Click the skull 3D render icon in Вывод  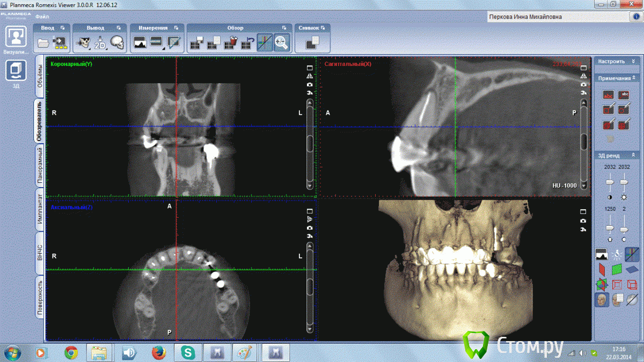117,42
